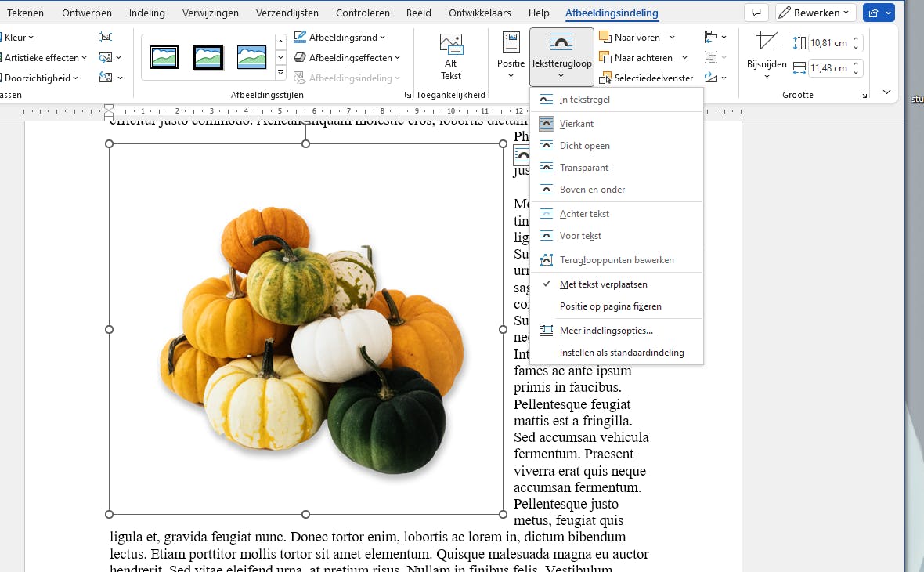Choose Transparant wrapping
This screenshot has height=572, width=924.
pyautogui.click(x=616, y=168)
